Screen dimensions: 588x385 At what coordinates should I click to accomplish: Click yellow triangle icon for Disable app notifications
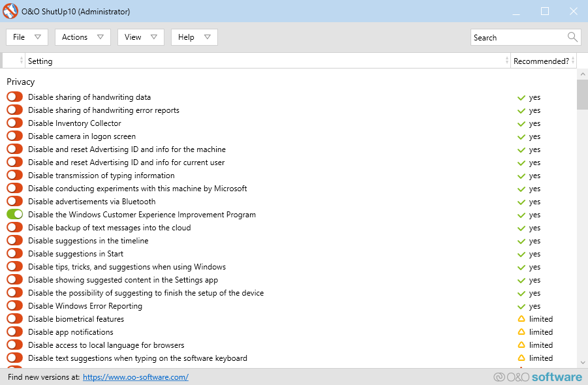tap(521, 332)
